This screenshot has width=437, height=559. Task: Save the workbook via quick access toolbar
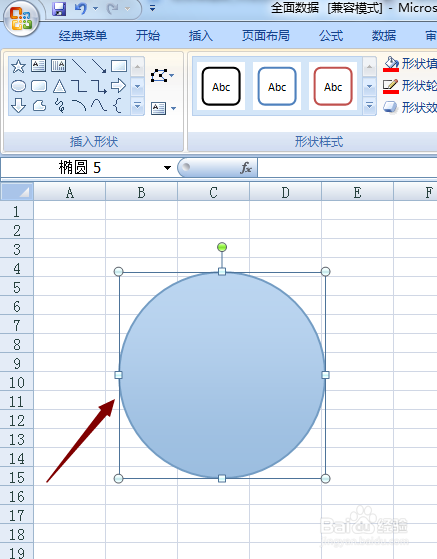coord(59,9)
